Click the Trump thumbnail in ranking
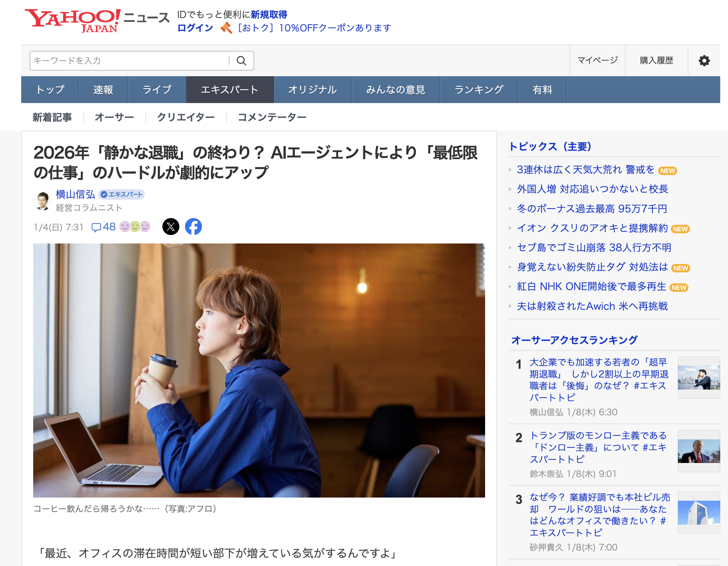 pyautogui.click(x=699, y=451)
